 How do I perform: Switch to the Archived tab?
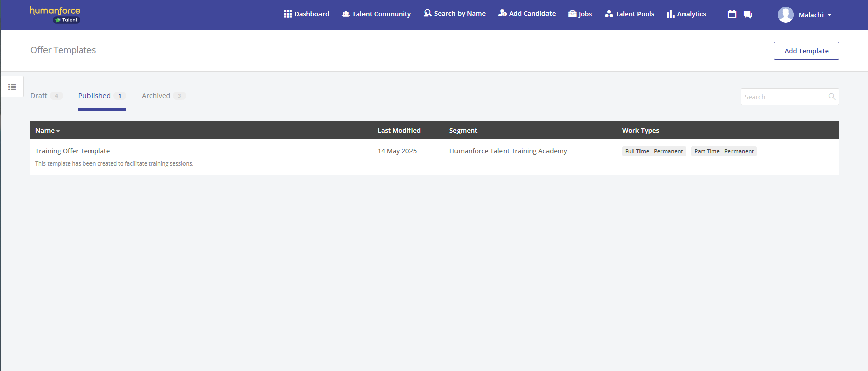coord(156,96)
